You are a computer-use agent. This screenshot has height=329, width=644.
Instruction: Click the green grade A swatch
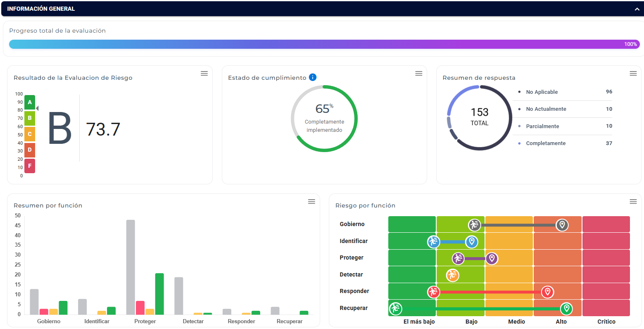pos(30,102)
